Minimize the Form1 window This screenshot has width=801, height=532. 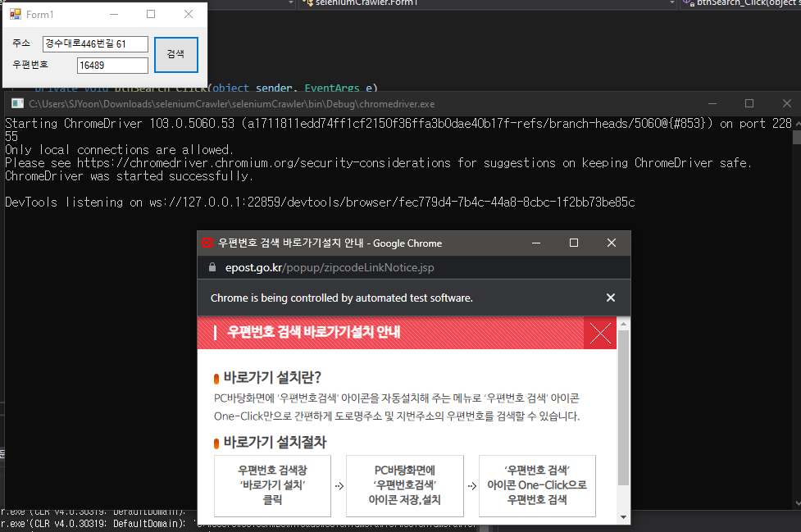[114, 14]
